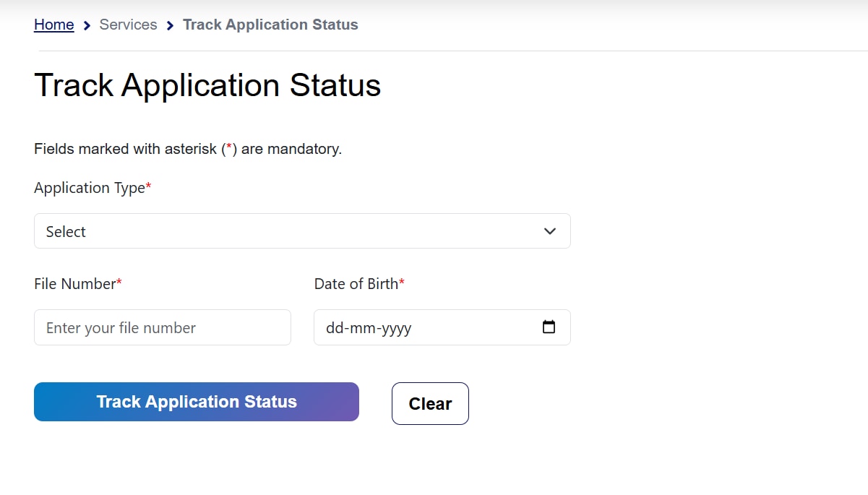Click the Date of Birth date field
Image resolution: width=868 pixels, height=495 pixels.
tap(405, 327)
